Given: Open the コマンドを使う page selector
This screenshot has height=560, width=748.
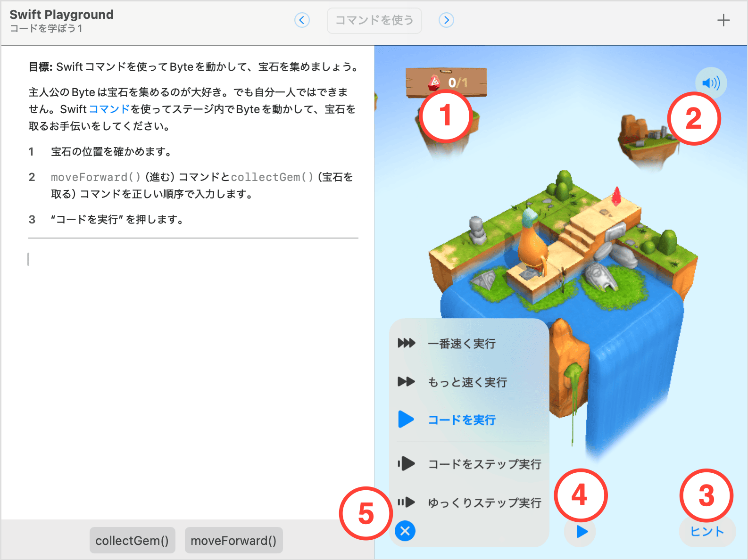Looking at the screenshot, I should pyautogui.click(x=374, y=20).
